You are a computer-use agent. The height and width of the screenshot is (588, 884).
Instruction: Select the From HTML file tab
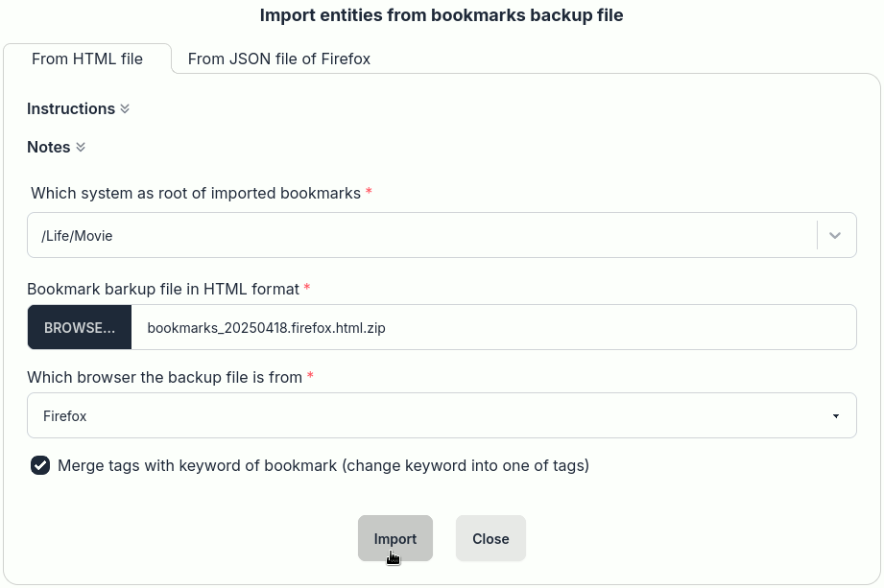click(86, 59)
